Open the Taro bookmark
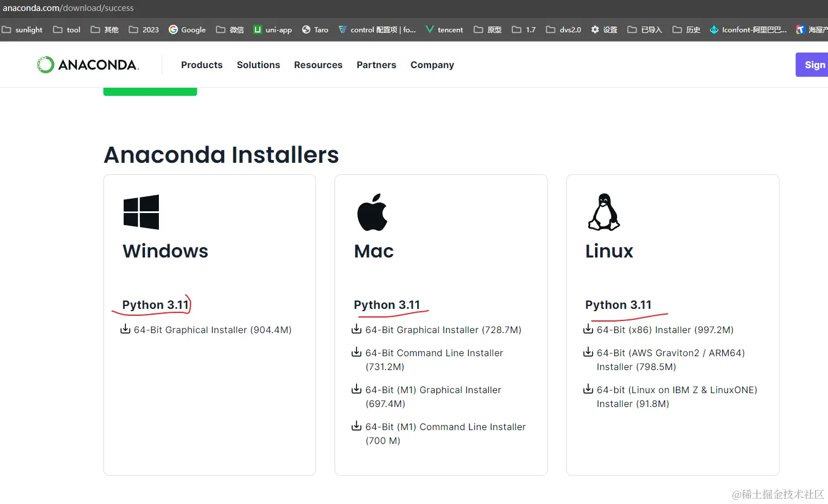This screenshot has width=828, height=504. click(315, 29)
